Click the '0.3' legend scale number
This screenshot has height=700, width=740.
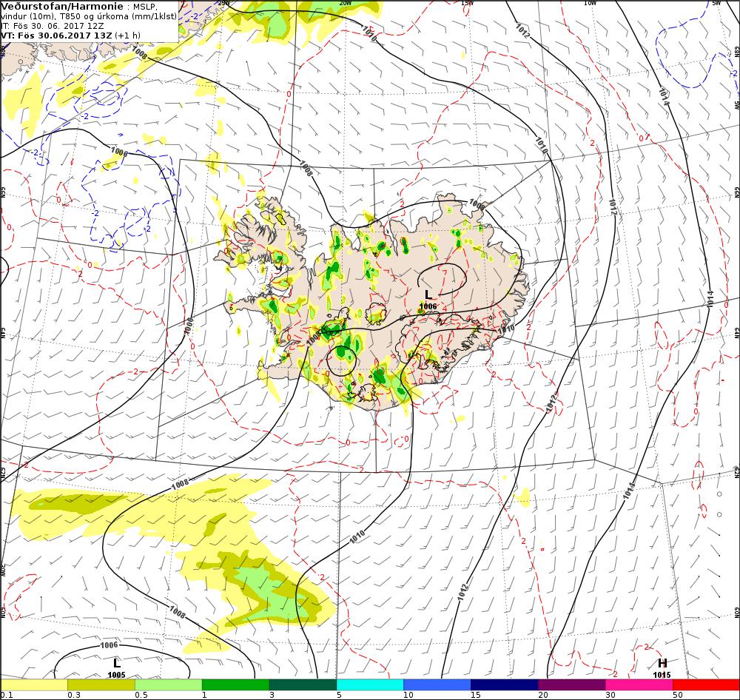click(74, 696)
